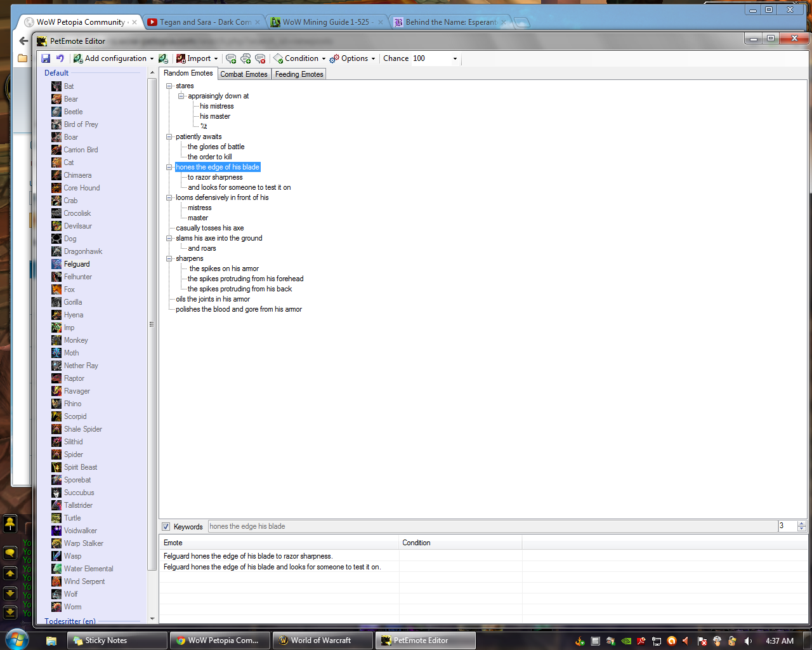Select the Bat pet family icon
This screenshot has height=650, width=812.
click(x=56, y=86)
